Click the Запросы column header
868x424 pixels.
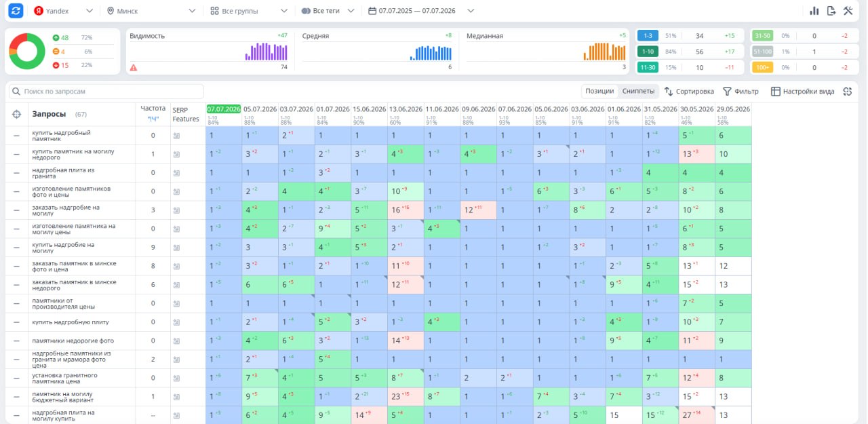[x=49, y=114]
